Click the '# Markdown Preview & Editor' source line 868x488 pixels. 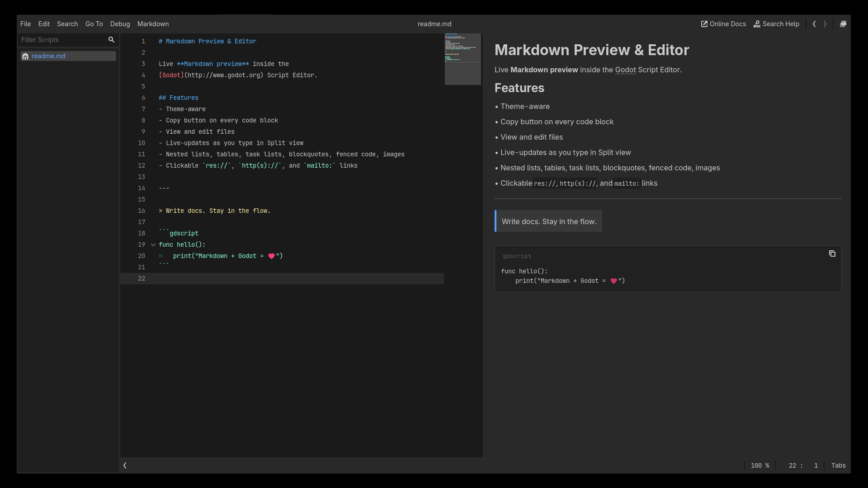click(208, 41)
